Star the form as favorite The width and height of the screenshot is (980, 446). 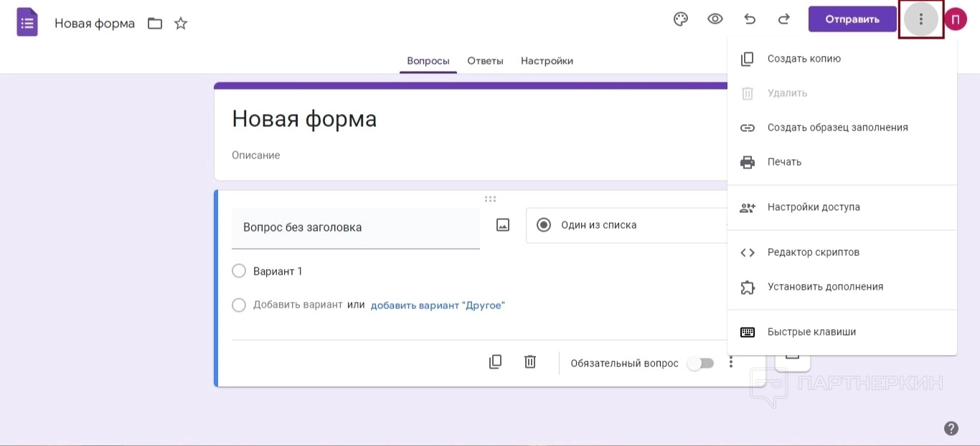[181, 24]
